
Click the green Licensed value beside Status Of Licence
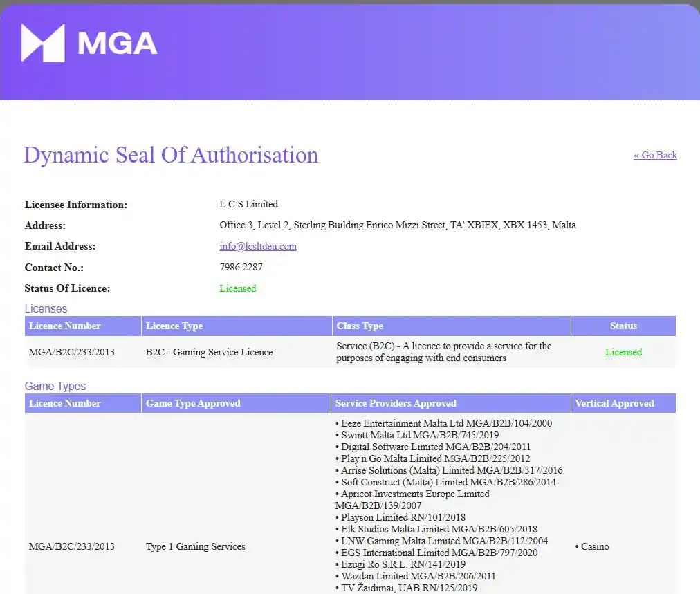pos(238,288)
